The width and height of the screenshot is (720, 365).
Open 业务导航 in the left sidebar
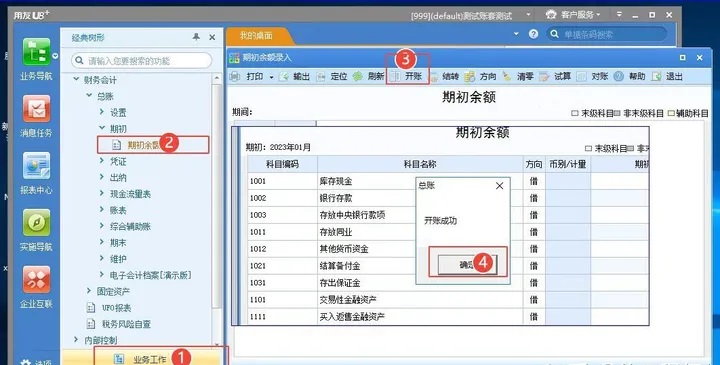[x=36, y=60]
